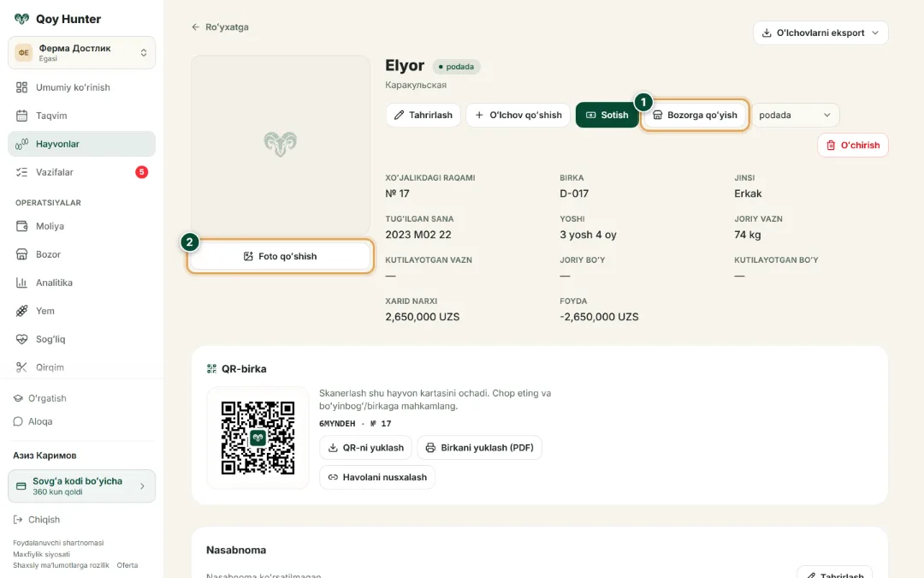Screen dimensions: 924x578
Task: Click the Sotish button
Action: point(607,115)
